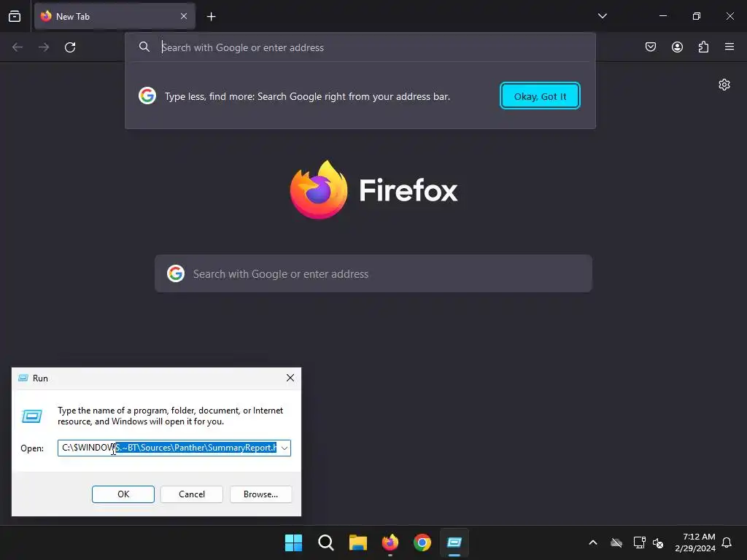Cancel the Run dialog

(x=192, y=494)
